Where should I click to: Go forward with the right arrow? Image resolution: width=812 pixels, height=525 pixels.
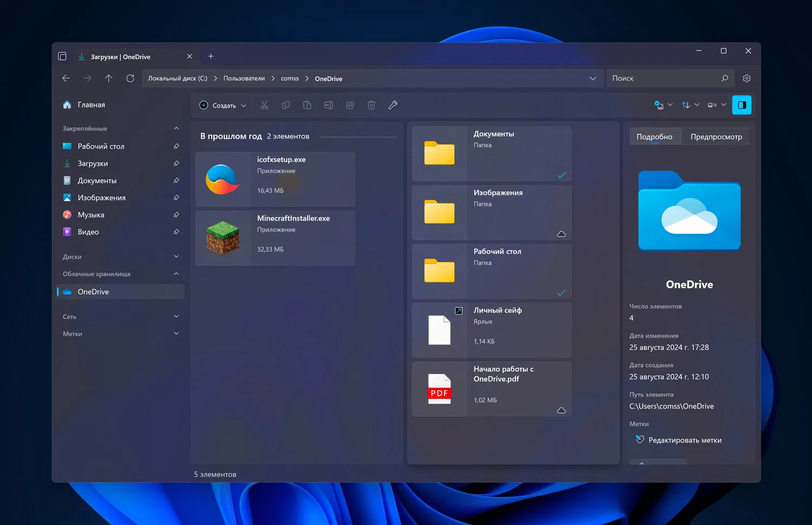[87, 78]
